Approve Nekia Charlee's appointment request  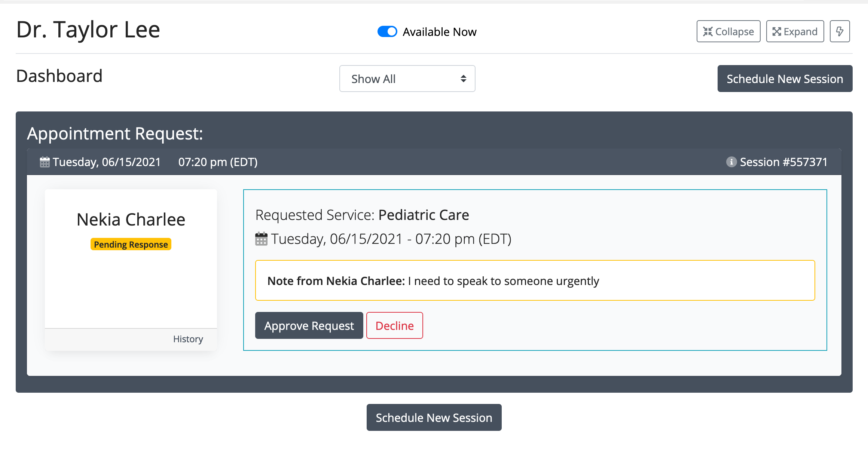309,325
